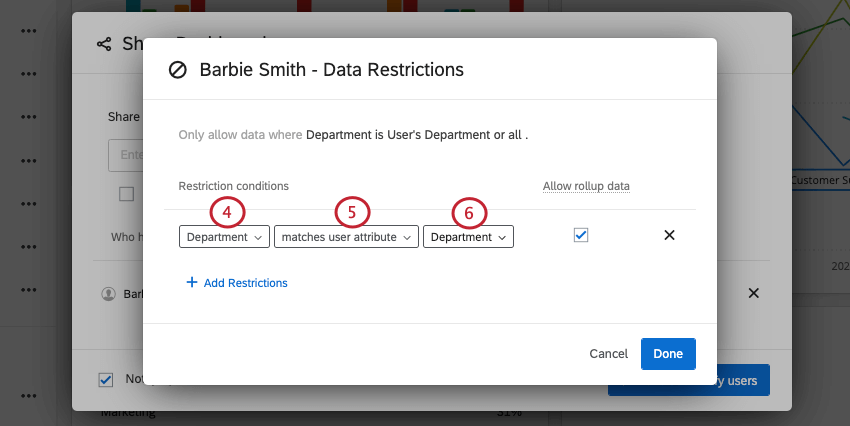Click the share icon in background dialog header

pos(103,44)
